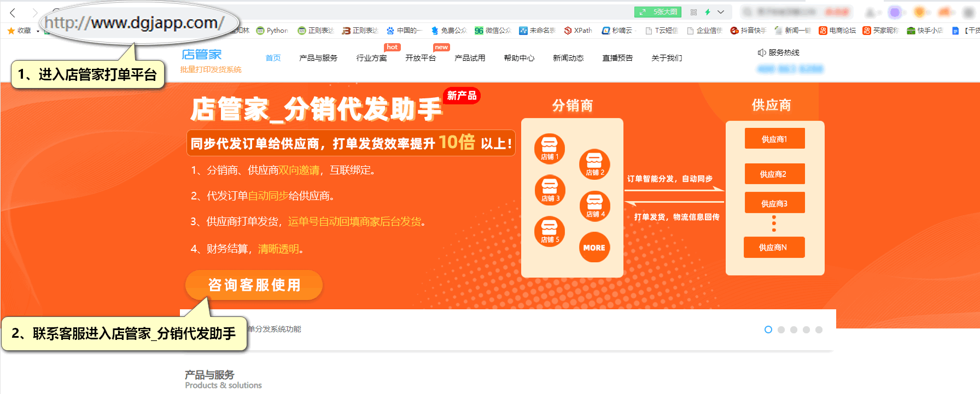
Task: Click the 供应商3 box
Action: [x=774, y=203]
